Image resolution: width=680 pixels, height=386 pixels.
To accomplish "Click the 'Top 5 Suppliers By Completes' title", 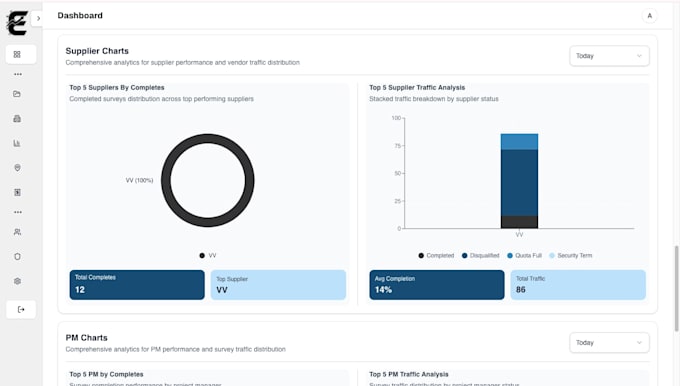I will pos(117,88).
